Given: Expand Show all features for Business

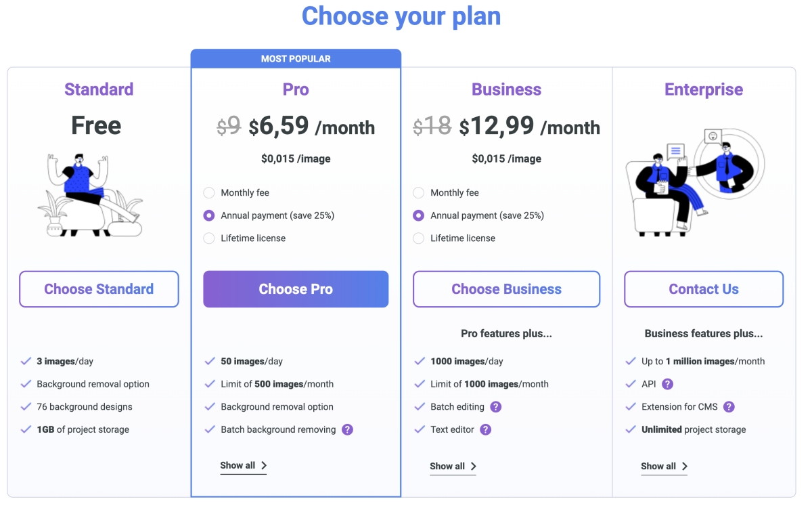Looking at the screenshot, I should point(453,467).
